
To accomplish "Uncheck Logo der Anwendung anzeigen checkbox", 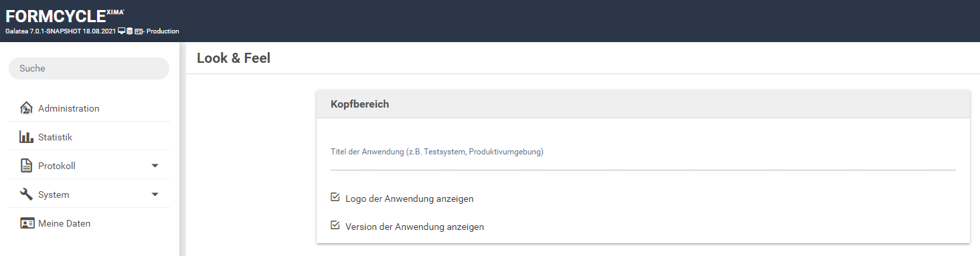I will click(335, 198).
